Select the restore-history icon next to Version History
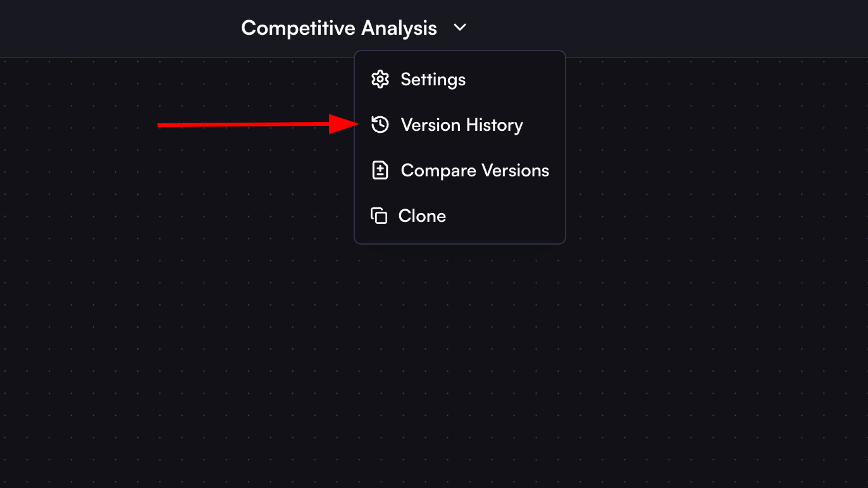The height and width of the screenshot is (488, 868). click(380, 125)
